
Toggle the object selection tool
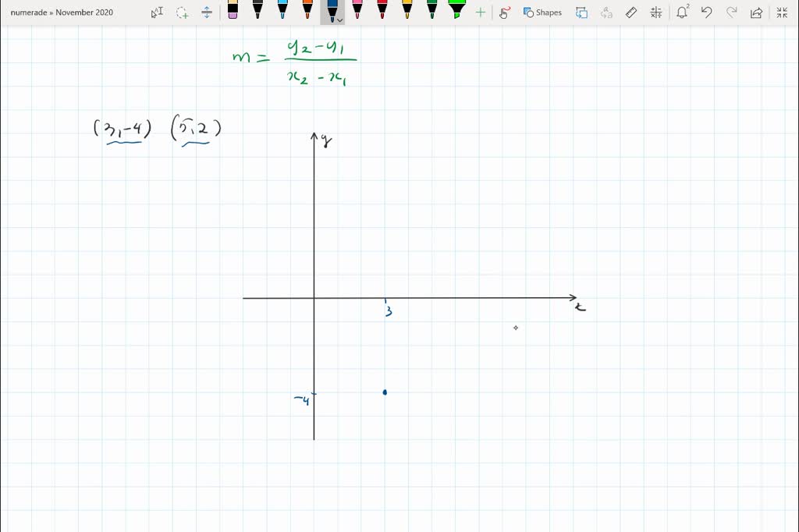point(158,12)
